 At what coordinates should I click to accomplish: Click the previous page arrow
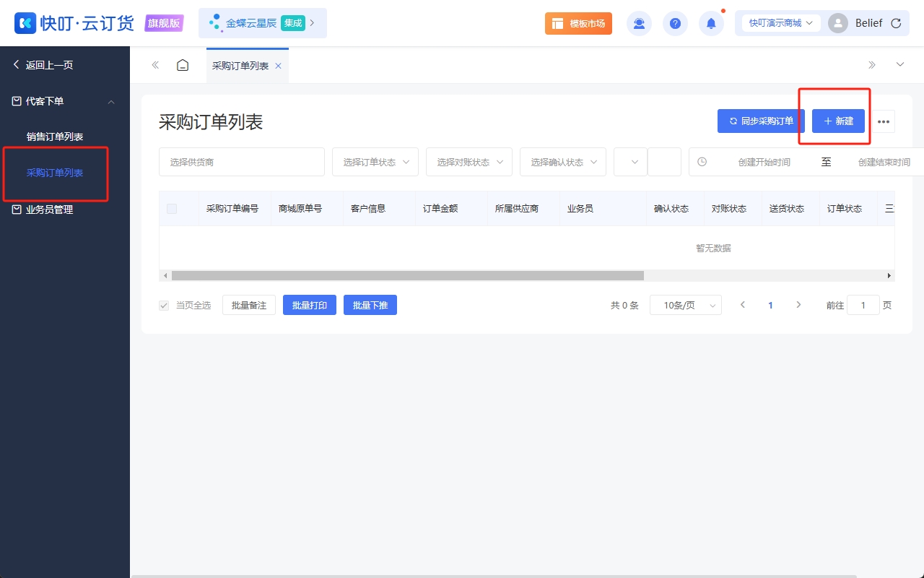[743, 305]
